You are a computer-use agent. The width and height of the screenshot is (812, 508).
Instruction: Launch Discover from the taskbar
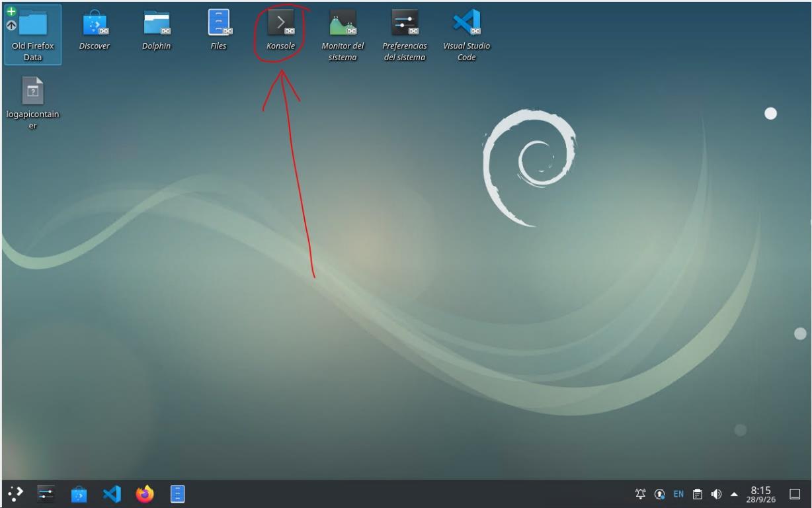tap(79, 493)
